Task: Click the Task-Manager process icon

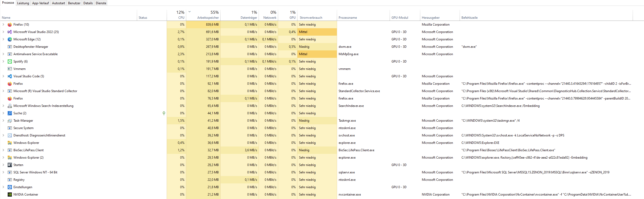Action: (10, 121)
